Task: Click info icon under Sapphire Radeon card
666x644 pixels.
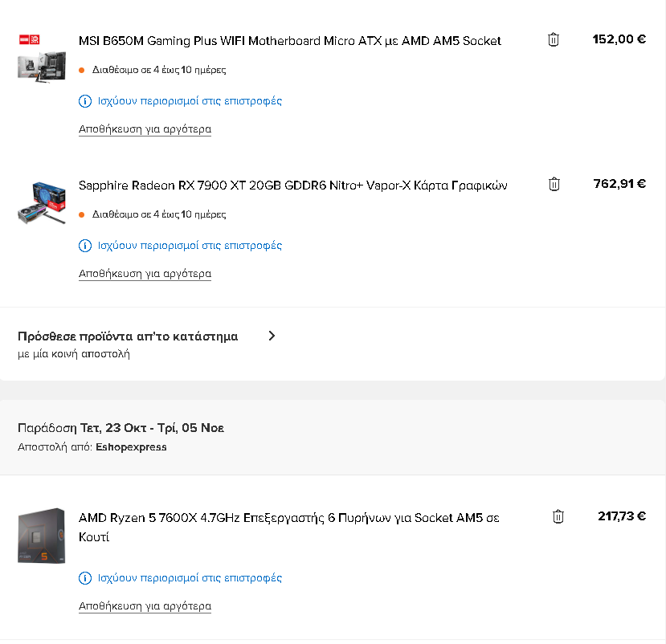Action: 85,246
